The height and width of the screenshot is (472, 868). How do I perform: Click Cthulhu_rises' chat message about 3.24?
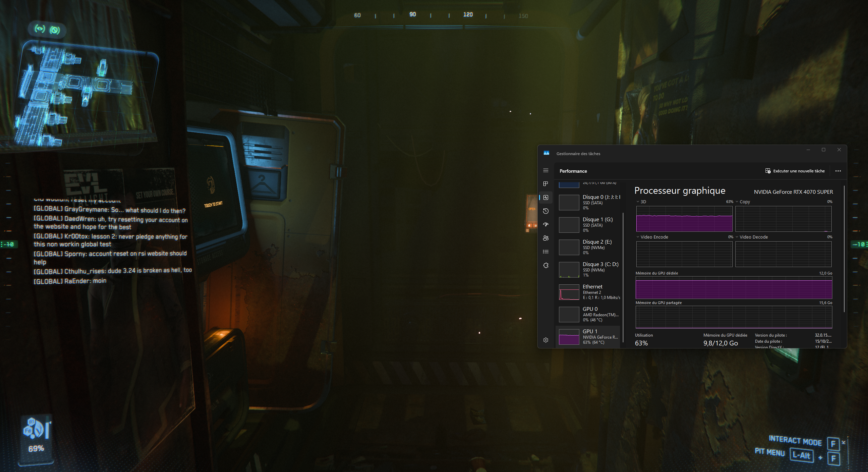[113, 271]
